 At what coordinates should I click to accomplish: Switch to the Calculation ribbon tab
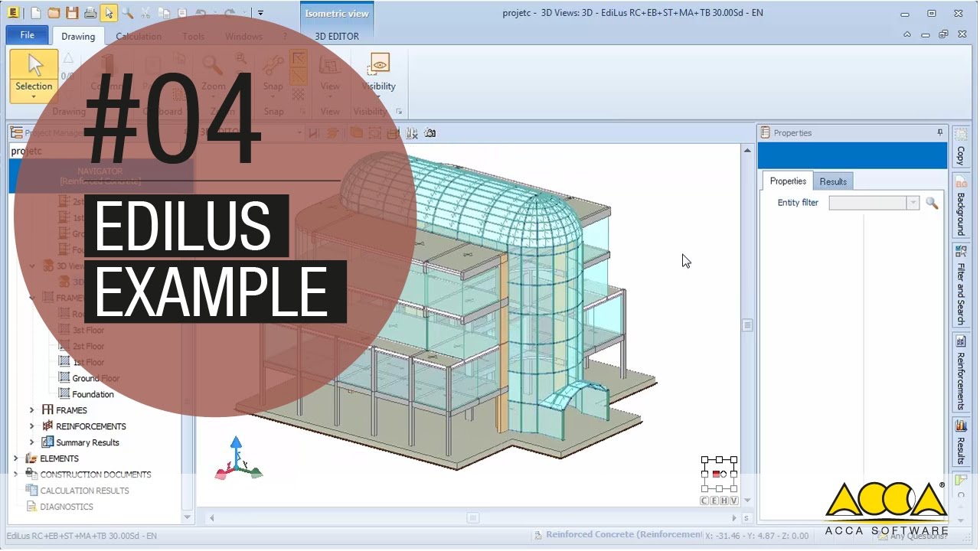[139, 36]
